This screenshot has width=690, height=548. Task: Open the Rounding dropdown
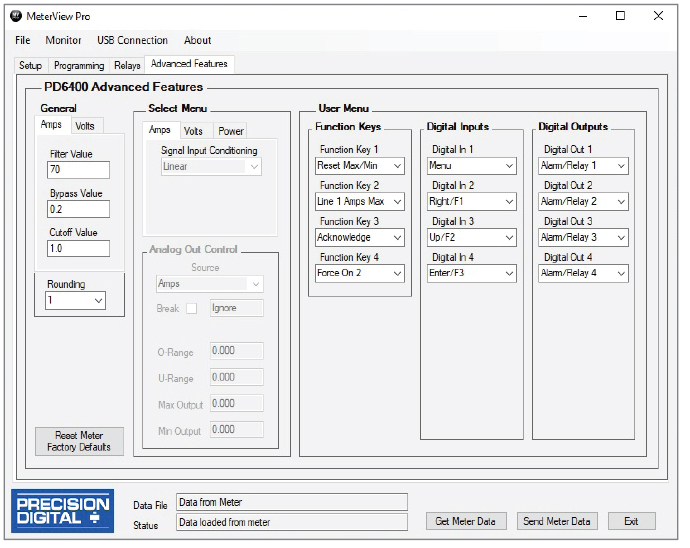click(x=75, y=301)
